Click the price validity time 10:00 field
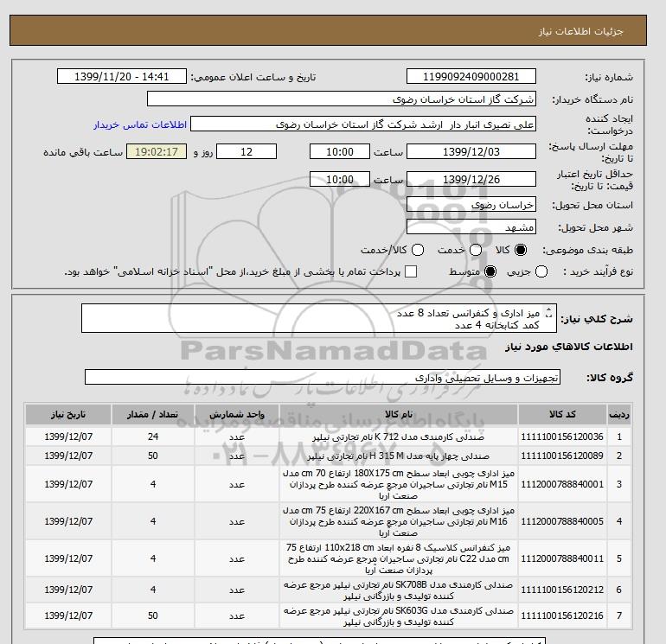Viewport: 666px width, 644px height. [339, 179]
